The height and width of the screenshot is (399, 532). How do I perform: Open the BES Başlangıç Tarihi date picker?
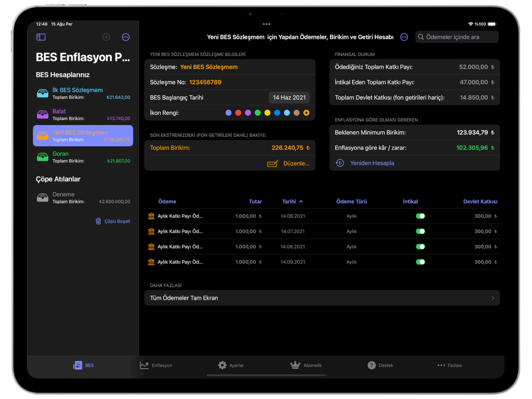[x=289, y=98]
